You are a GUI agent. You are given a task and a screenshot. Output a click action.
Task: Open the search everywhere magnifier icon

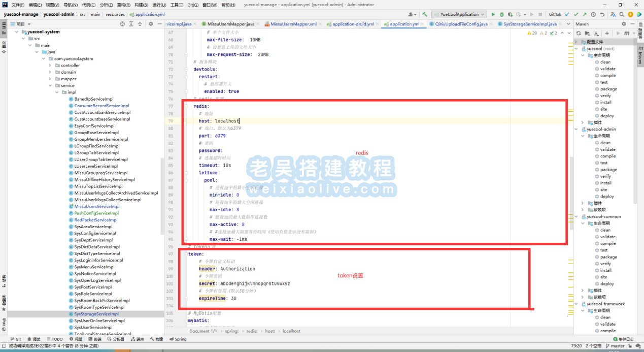point(621,15)
